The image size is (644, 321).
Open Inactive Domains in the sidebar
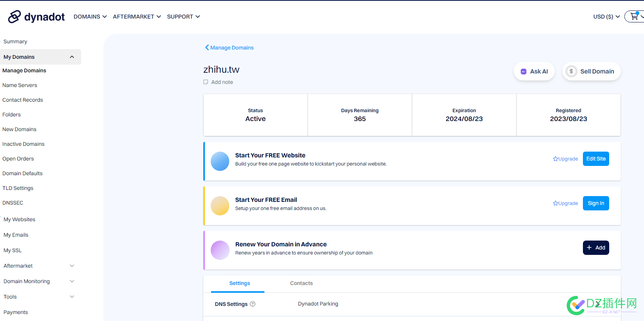tap(24, 144)
